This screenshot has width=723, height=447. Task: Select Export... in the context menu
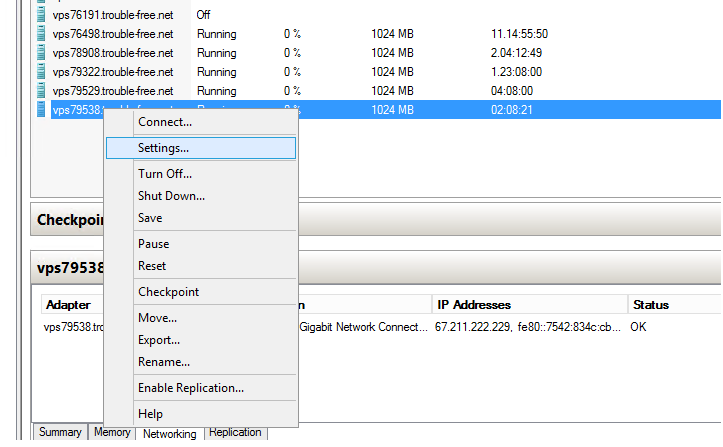tap(201, 340)
